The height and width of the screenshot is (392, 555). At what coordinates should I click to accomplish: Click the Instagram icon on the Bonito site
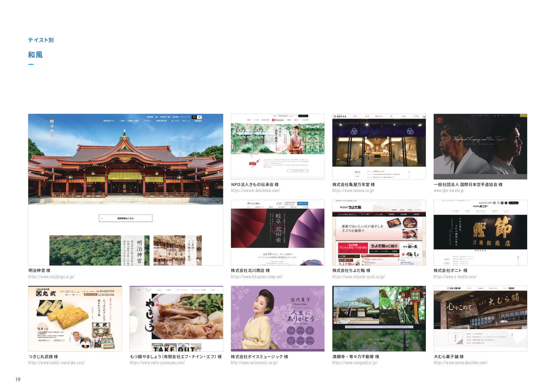pyautogui.click(x=498, y=203)
